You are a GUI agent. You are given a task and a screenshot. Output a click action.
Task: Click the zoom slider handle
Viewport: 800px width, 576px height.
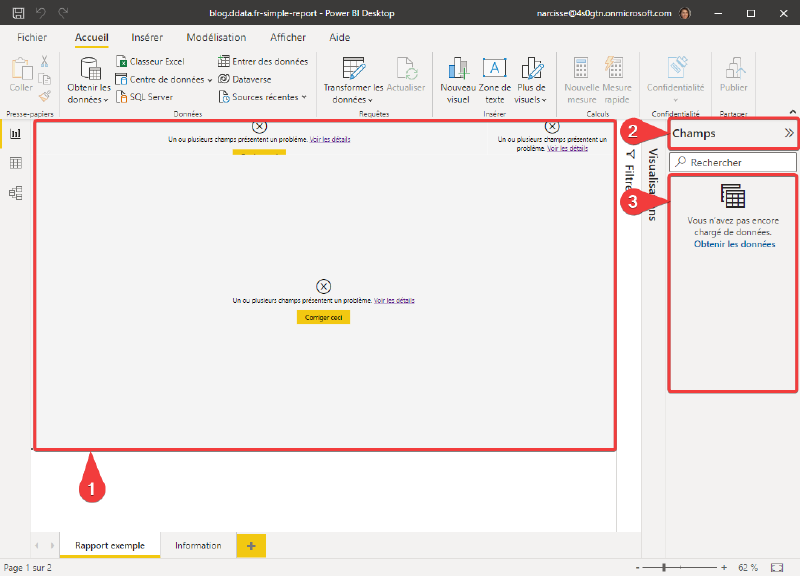click(x=664, y=567)
